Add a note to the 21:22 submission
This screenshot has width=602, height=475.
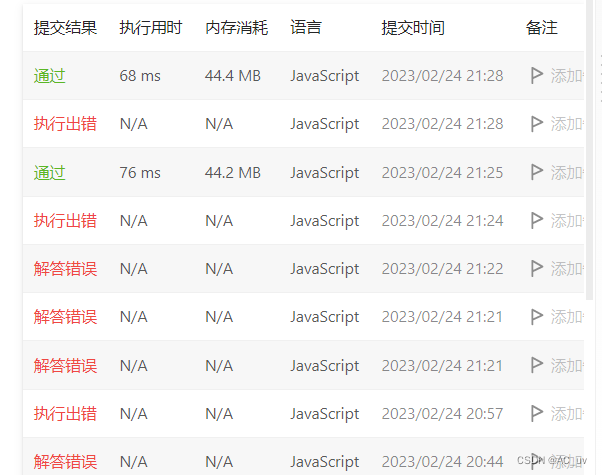pyautogui.click(x=567, y=268)
